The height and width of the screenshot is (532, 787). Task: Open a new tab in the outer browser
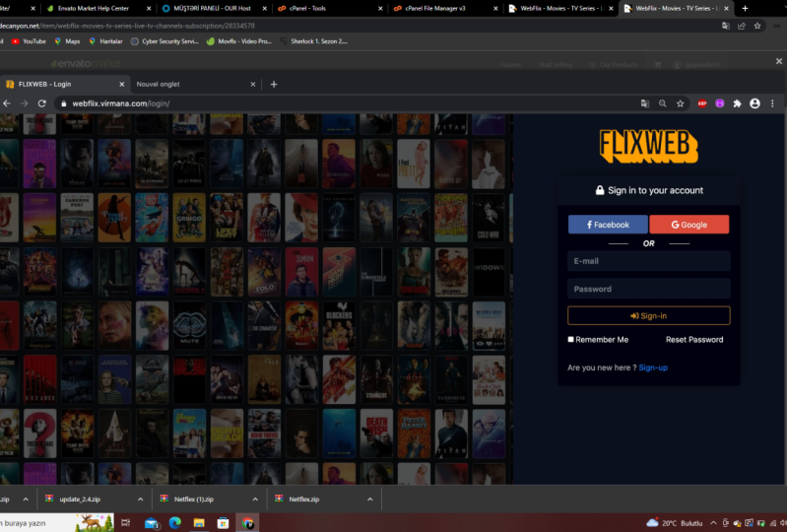745,8
